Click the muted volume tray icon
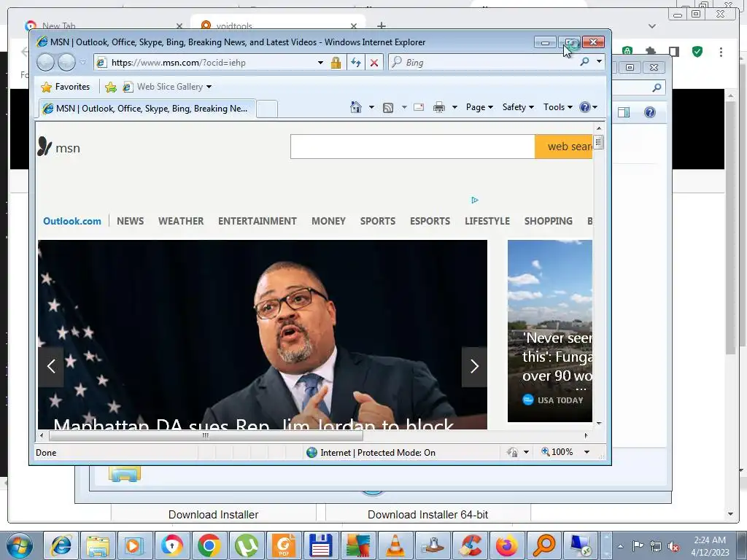This screenshot has width=747, height=560. [x=673, y=547]
